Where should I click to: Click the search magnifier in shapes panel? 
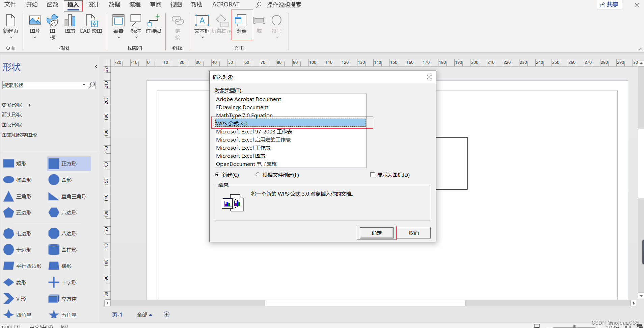[91, 85]
